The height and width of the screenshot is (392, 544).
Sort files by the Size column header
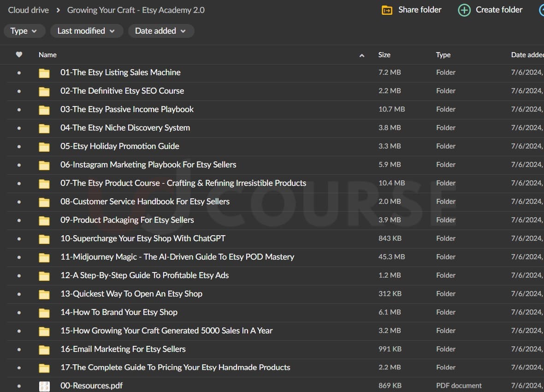(x=384, y=54)
